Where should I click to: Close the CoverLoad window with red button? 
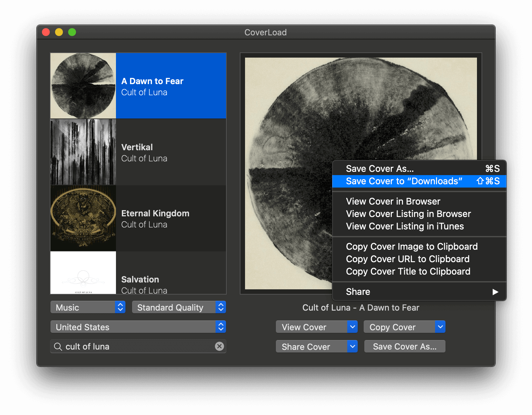click(x=46, y=32)
